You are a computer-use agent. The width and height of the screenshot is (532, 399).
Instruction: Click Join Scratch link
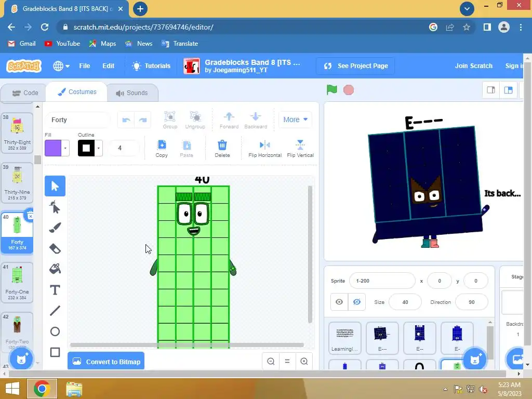(x=474, y=66)
